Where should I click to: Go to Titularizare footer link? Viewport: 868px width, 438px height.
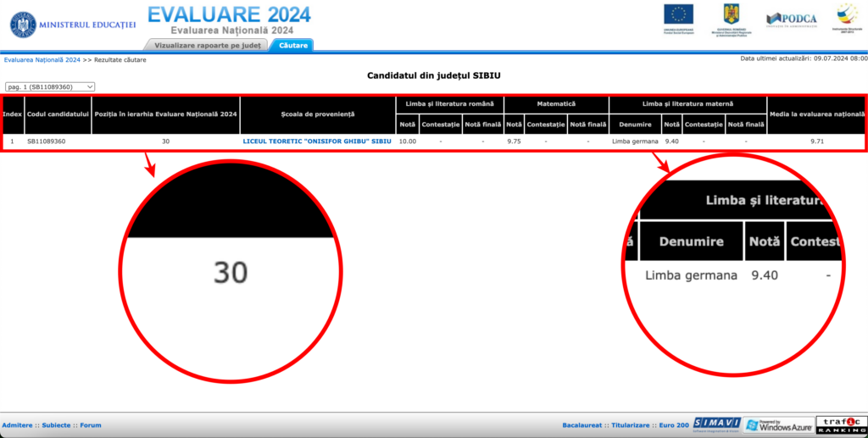[632, 424]
